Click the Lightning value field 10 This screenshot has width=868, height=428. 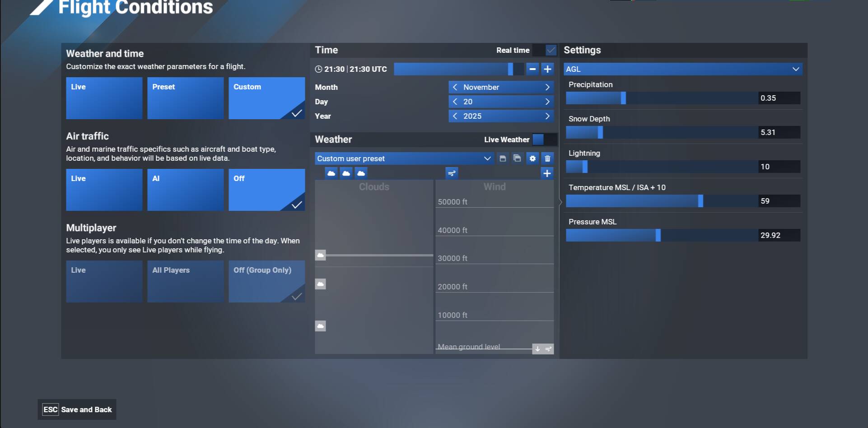tap(779, 167)
